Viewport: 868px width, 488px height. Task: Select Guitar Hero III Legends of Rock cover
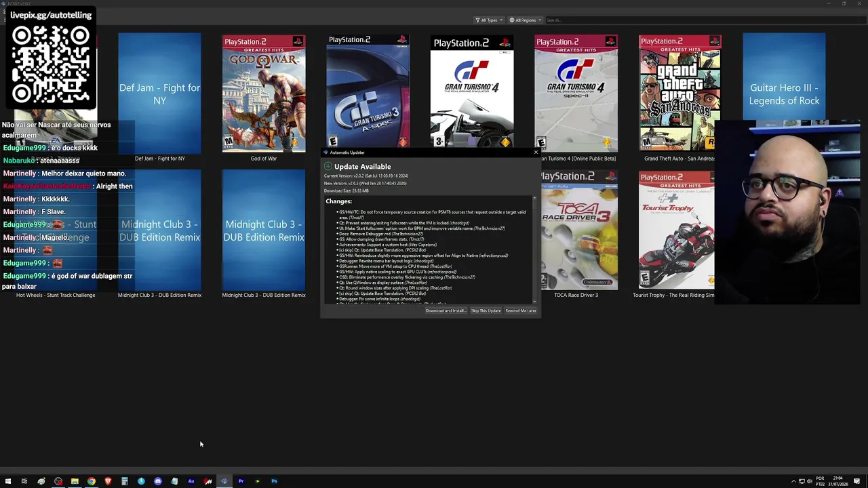point(784,78)
